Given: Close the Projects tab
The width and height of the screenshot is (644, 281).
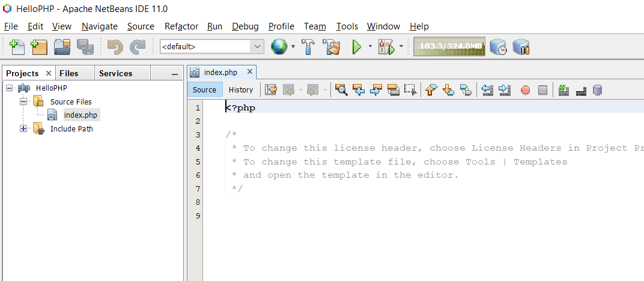Looking at the screenshot, I should 49,73.
